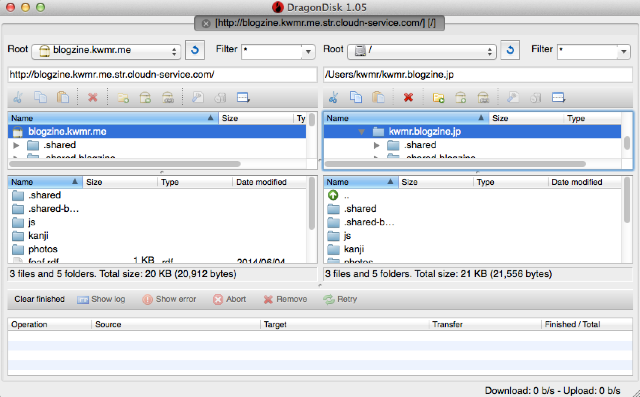Click the create bucket icon in right pane toolbar

[x=461, y=98]
